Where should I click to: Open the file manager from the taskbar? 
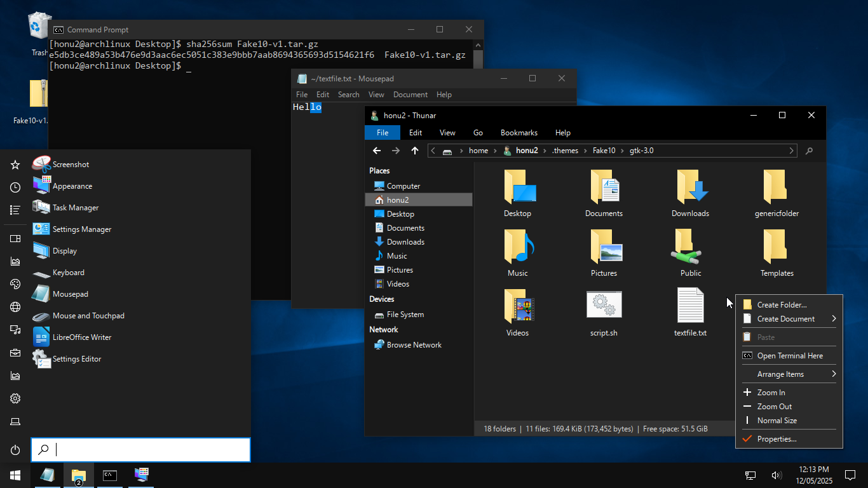click(x=78, y=475)
